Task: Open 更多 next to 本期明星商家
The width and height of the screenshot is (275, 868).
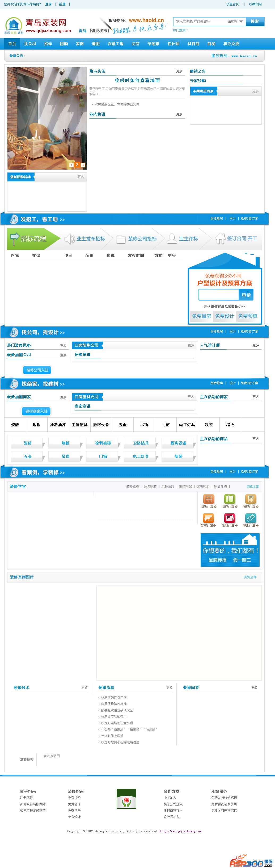Action: point(256,91)
